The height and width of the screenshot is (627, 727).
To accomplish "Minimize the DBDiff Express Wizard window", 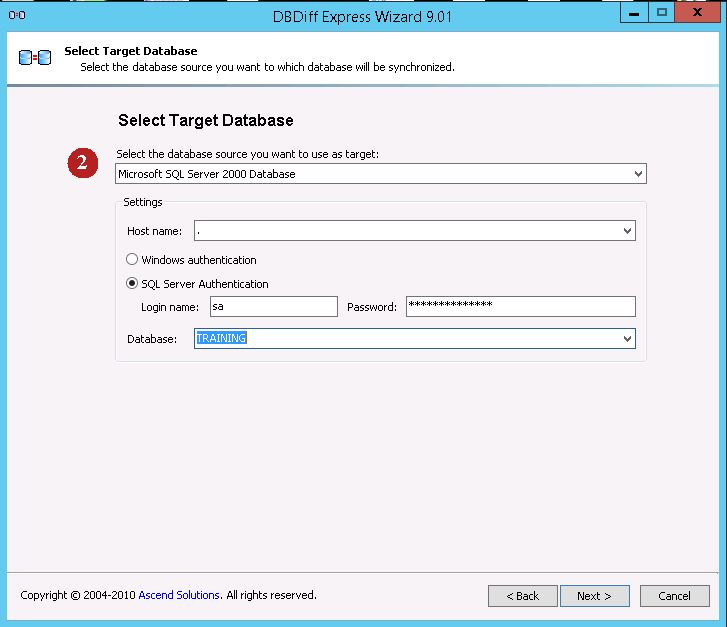I will (x=632, y=13).
